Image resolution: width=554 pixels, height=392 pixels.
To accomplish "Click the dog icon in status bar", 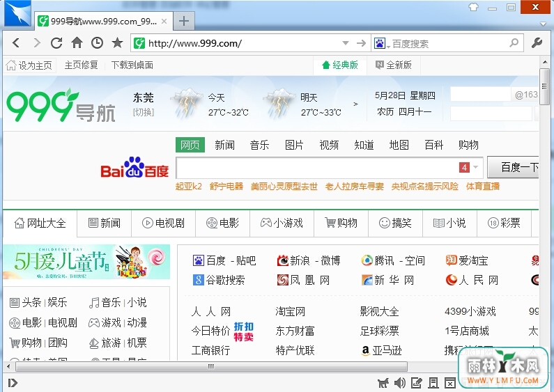I will 383,383.
